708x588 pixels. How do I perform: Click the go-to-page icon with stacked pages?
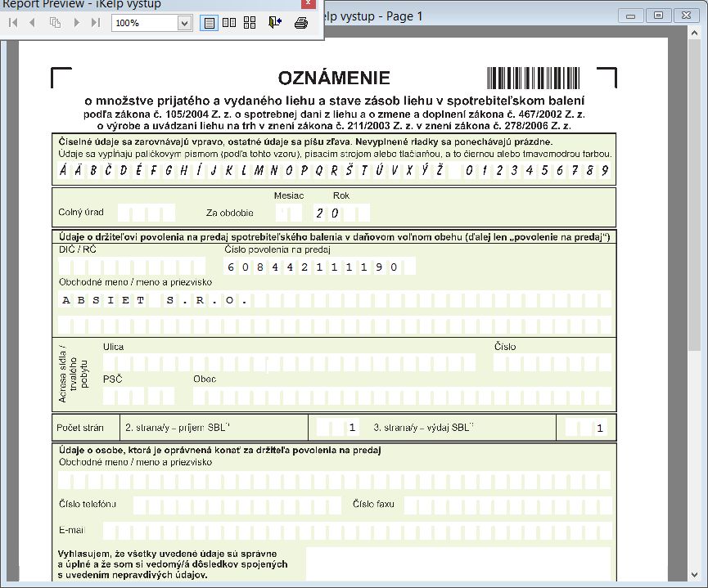click(56, 23)
